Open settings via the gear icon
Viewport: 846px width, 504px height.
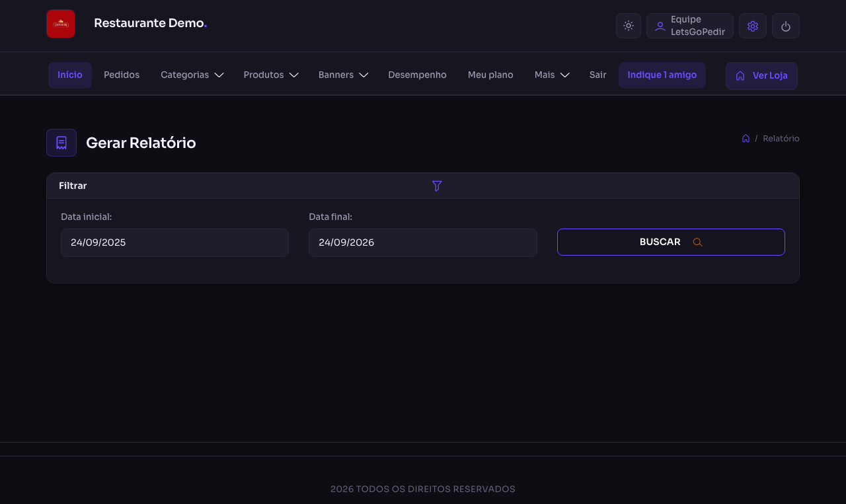(x=753, y=26)
